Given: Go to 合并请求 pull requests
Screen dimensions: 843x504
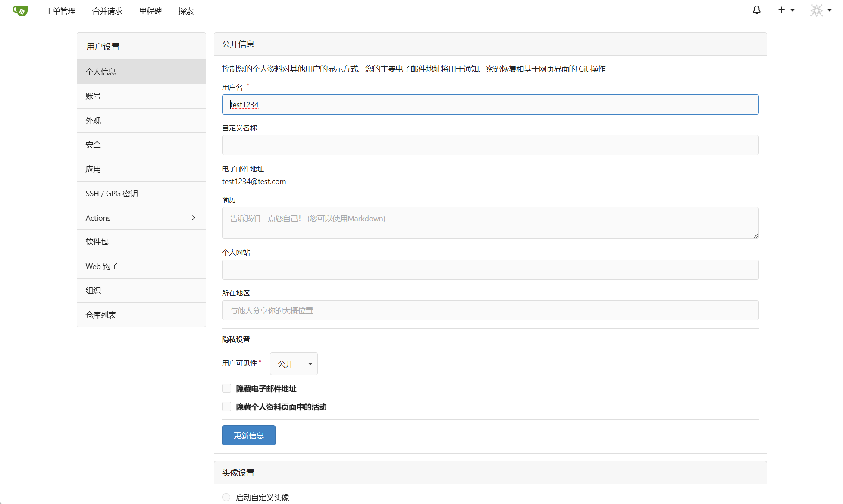Looking at the screenshot, I should (107, 11).
